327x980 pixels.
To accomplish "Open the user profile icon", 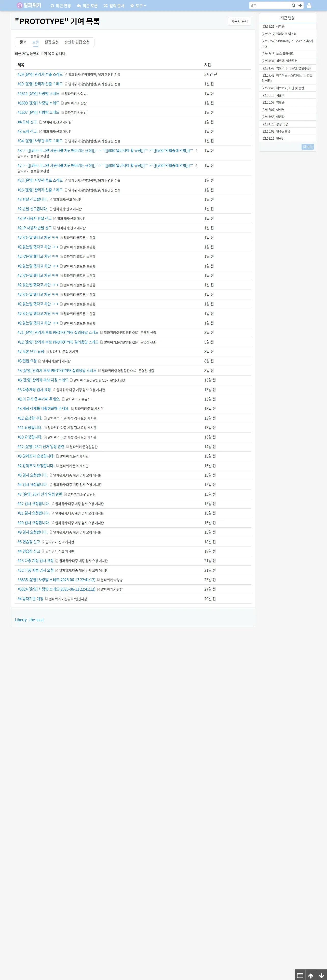I will click(x=309, y=5).
